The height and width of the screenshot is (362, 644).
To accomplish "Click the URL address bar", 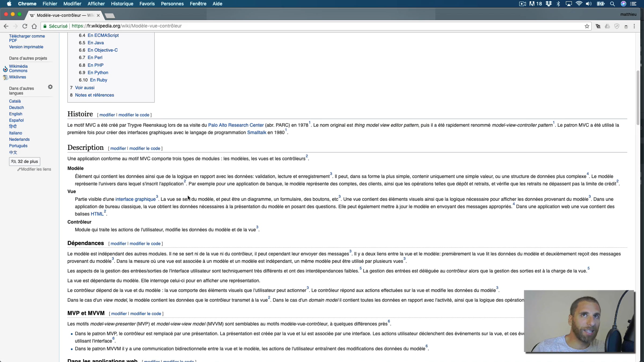I will coord(322,26).
